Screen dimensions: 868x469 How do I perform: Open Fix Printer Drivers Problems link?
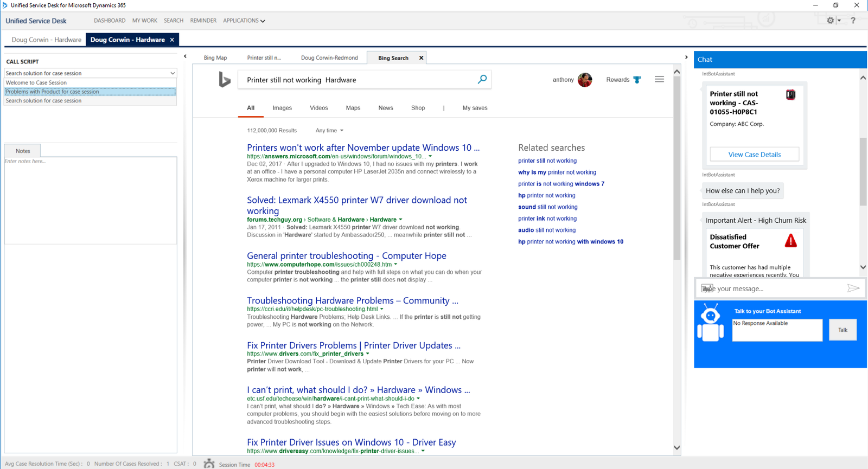pos(354,345)
